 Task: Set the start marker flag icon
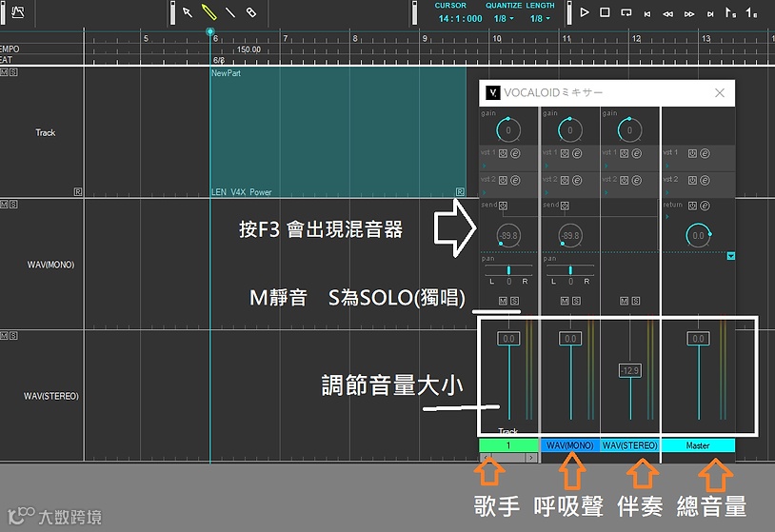(730, 12)
